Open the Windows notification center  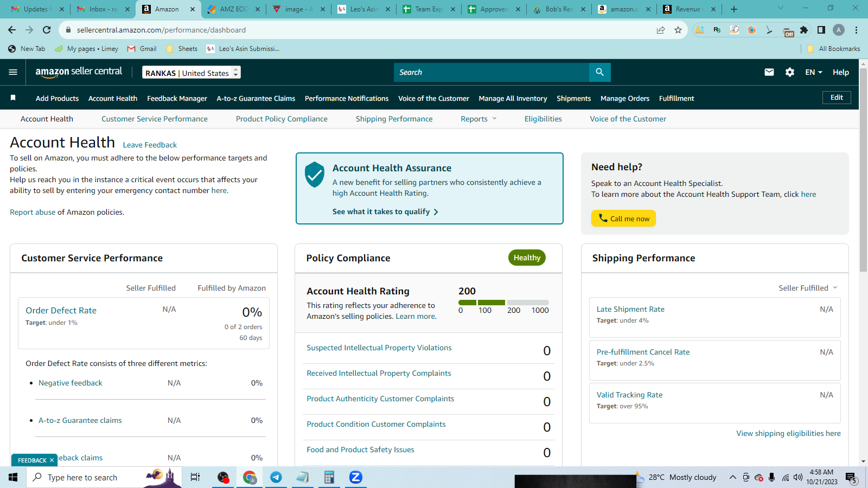pos(851,478)
